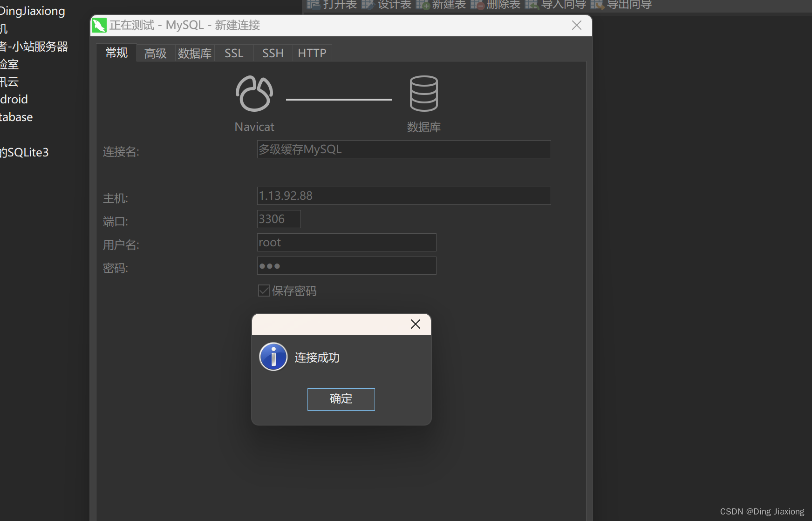
Task: Select DingJiaxiong connection in sidebar
Action: (33, 11)
